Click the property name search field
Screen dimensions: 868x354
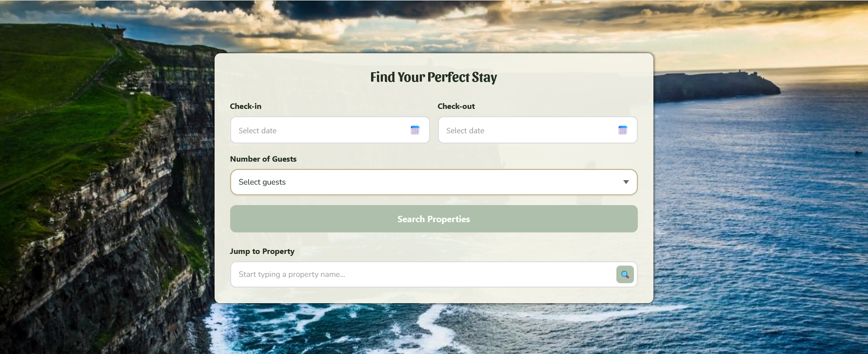(419, 274)
